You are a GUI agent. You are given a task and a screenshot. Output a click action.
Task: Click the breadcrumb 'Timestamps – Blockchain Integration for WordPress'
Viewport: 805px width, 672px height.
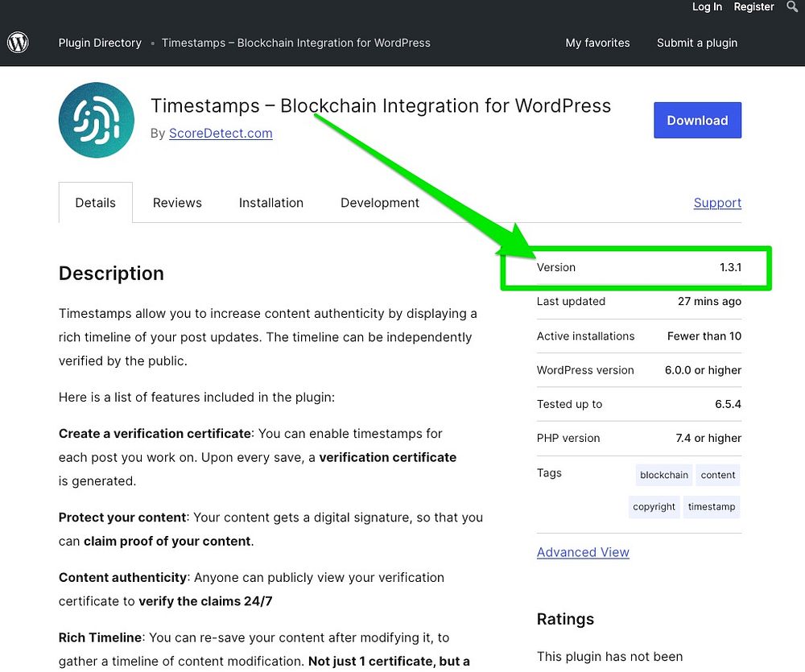click(x=295, y=43)
